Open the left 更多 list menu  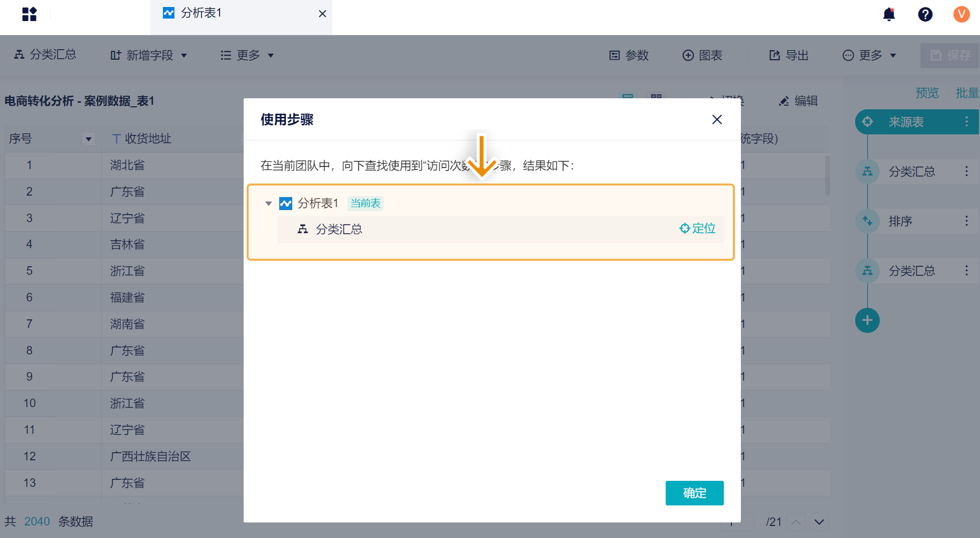point(247,55)
